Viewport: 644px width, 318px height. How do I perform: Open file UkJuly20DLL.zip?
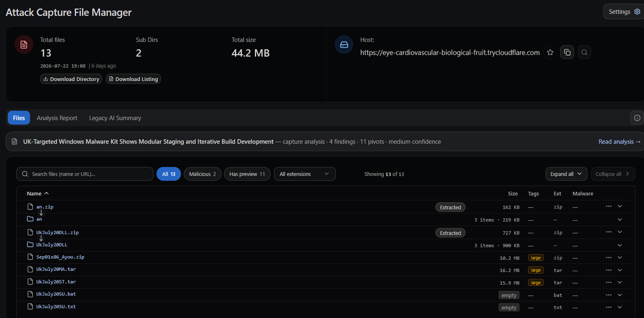pos(57,233)
